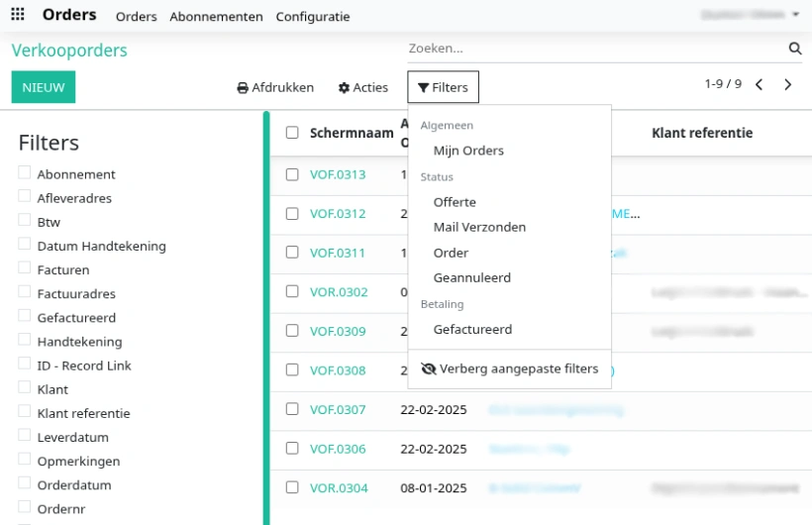Screen dimensions: 812x525
Task: Click the gear icon beside Acties
Action: pyautogui.click(x=344, y=88)
